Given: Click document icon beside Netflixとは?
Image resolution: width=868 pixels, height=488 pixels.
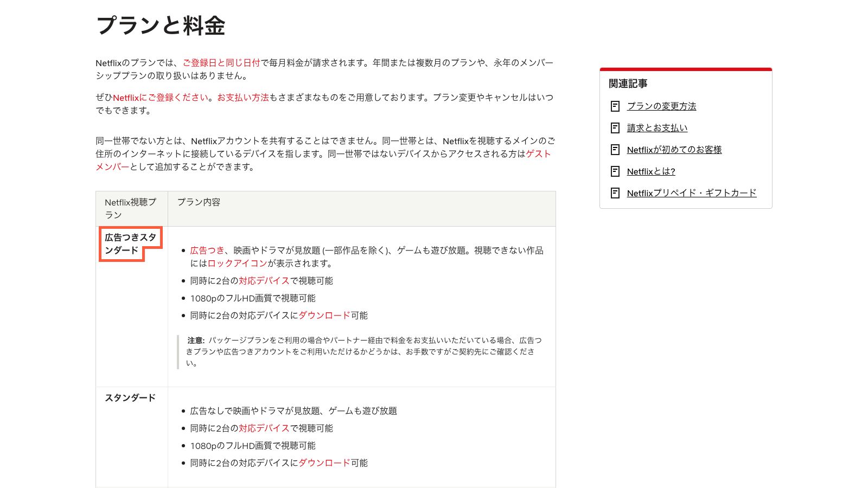Looking at the screenshot, I should [615, 171].
